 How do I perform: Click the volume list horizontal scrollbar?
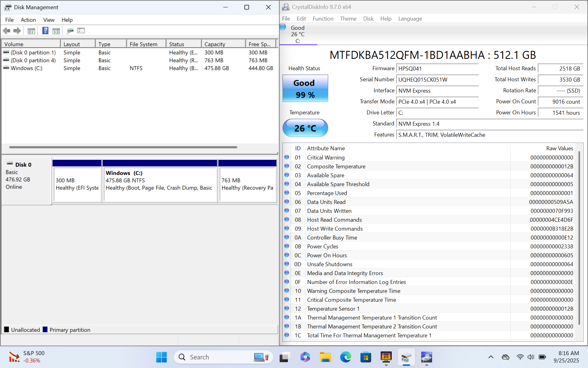pos(123,147)
